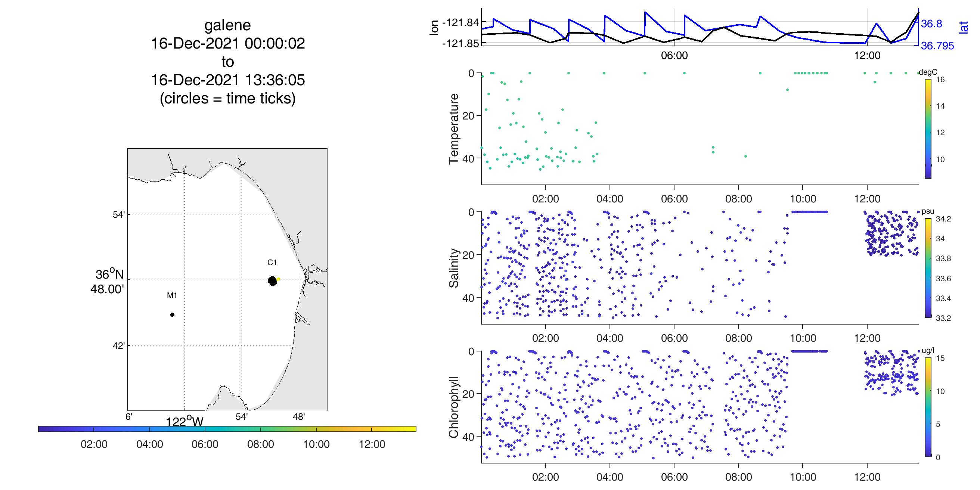980x490 pixels.
Task: Click the 'lon' axis label of top plot
Action: point(434,28)
